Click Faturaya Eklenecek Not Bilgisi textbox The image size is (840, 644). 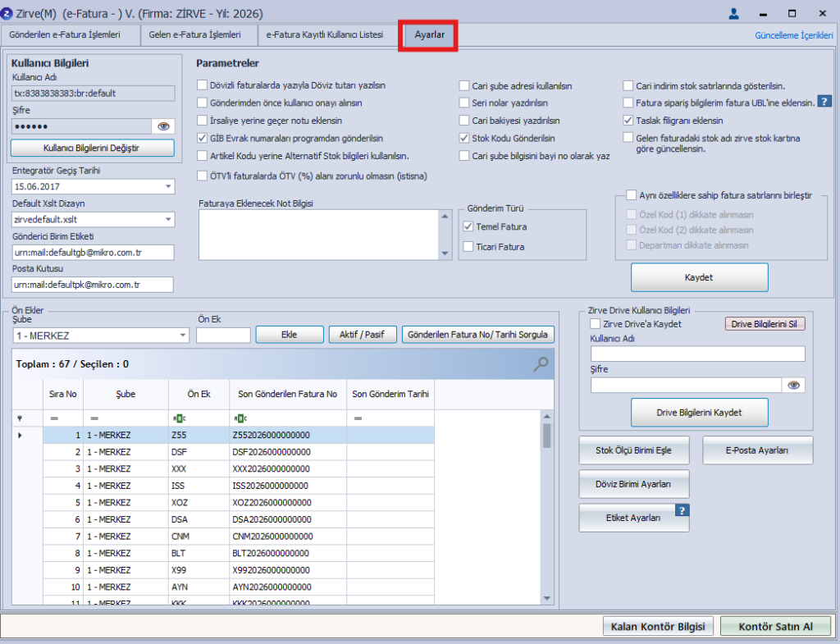pos(320,235)
